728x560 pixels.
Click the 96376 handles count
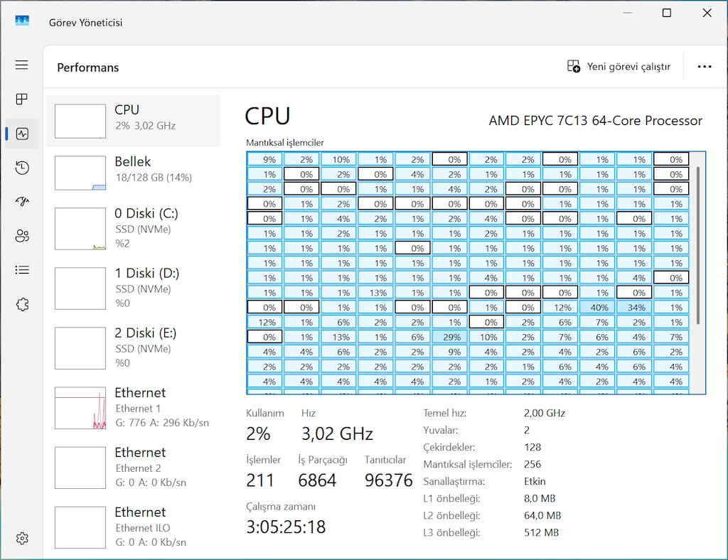389,480
